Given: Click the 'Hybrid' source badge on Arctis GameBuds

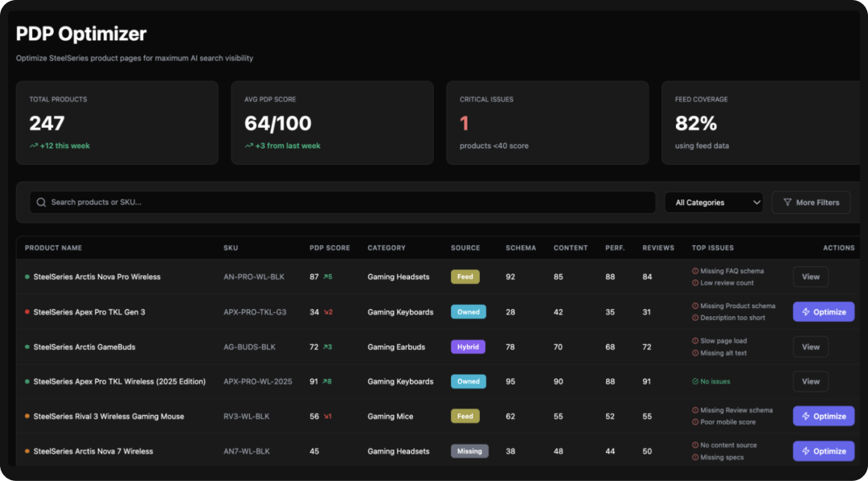Looking at the screenshot, I should point(469,346).
